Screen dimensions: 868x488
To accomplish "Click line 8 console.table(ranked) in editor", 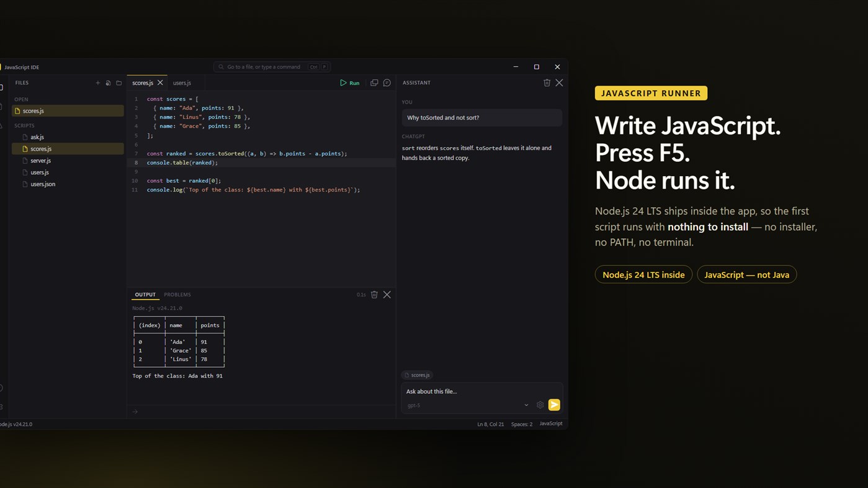I will click(x=182, y=162).
